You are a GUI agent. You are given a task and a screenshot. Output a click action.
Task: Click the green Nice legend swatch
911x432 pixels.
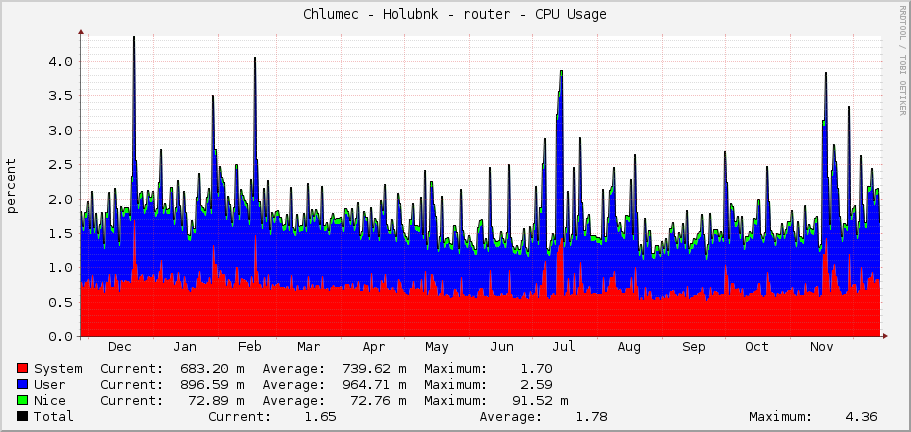coord(24,401)
